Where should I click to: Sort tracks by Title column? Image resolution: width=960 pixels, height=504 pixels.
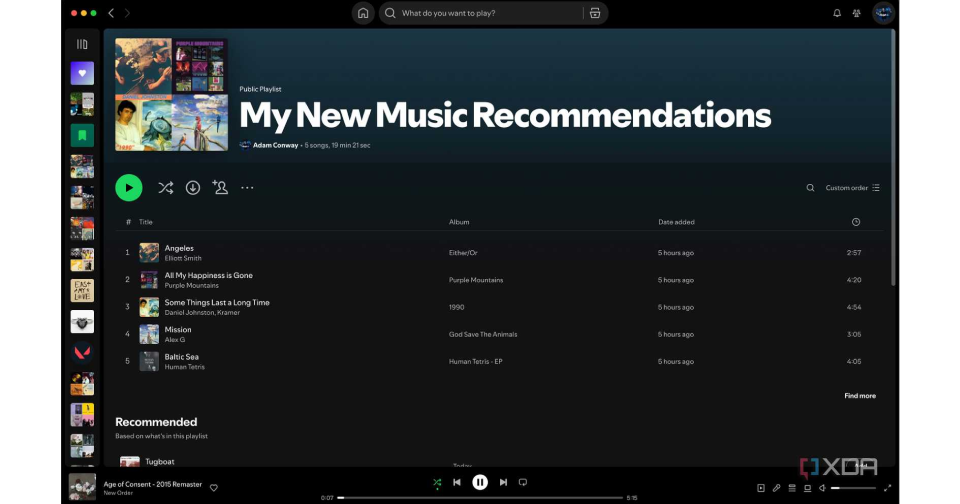[x=146, y=222]
